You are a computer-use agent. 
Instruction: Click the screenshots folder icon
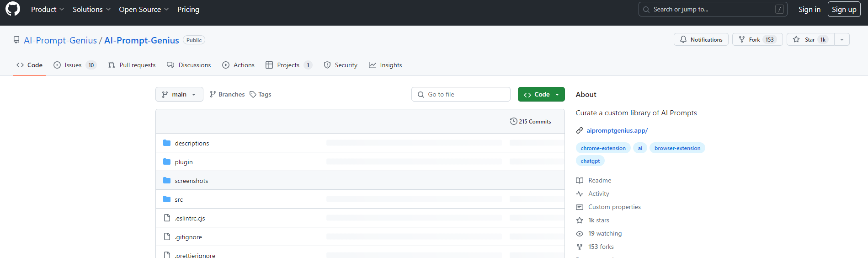167,181
